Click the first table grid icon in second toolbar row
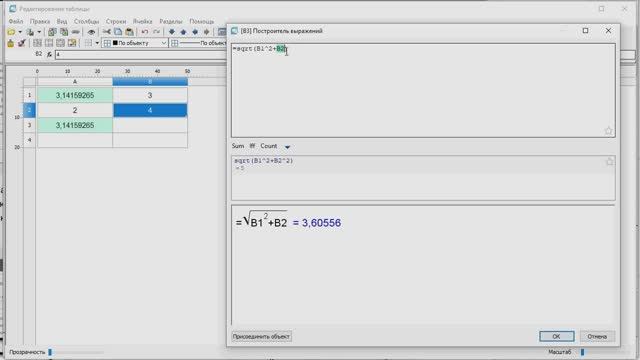This screenshot has height=360, width=640. tap(37, 43)
